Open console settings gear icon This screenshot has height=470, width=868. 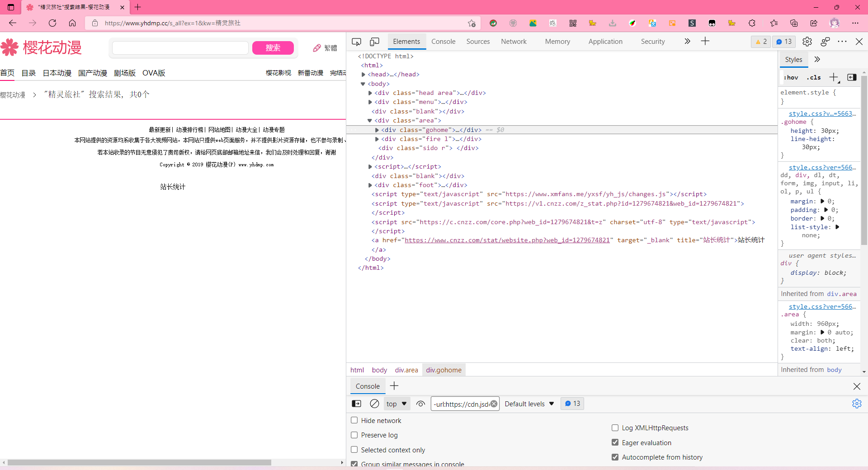point(857,404)
